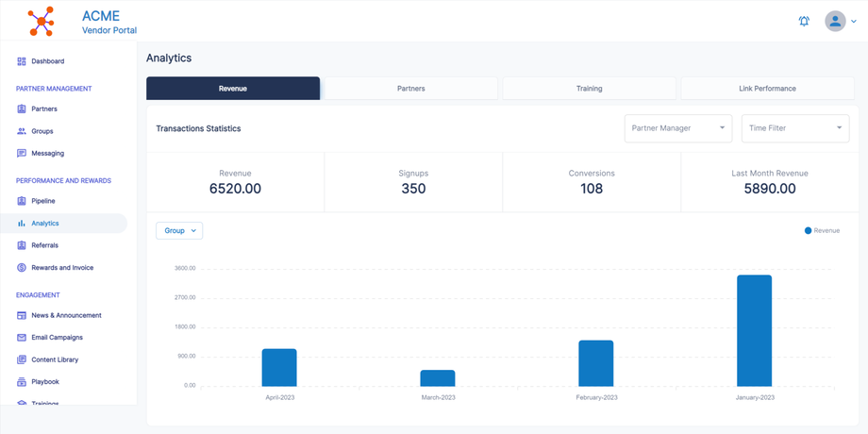
Task: Click the Email Campaigns envelope icon
Action: (22, 337)
